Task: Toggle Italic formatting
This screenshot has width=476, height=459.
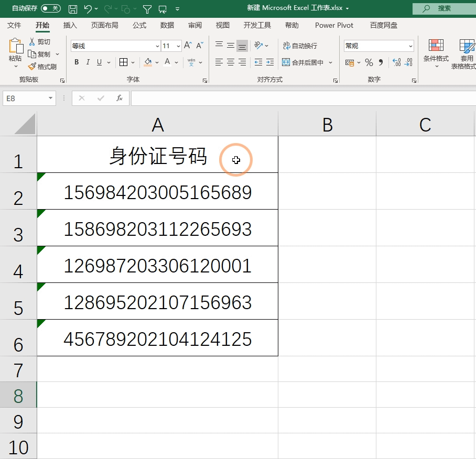Action: click(x=88, y=63)
